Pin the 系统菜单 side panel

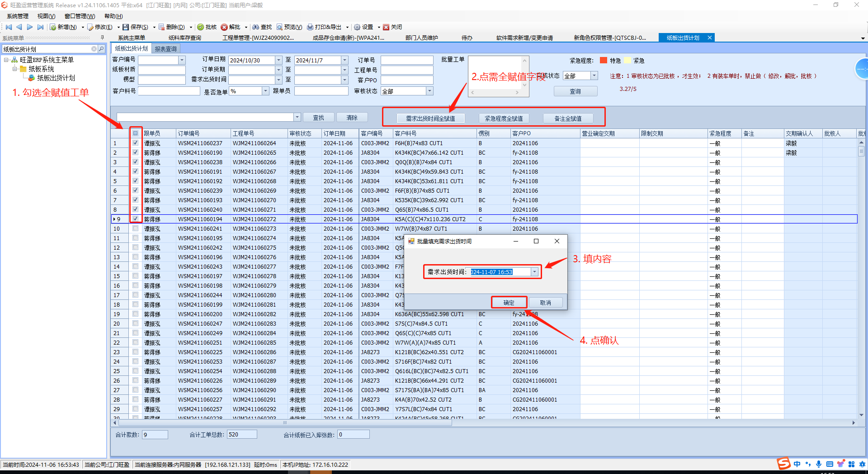pyautogui.click(x=103, y=38)
